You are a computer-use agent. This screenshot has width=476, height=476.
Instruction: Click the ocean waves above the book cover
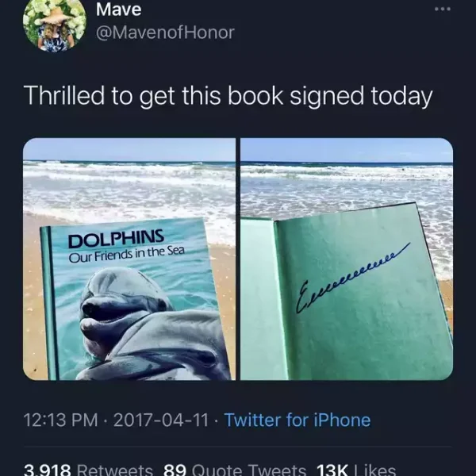tap(129, 188)
